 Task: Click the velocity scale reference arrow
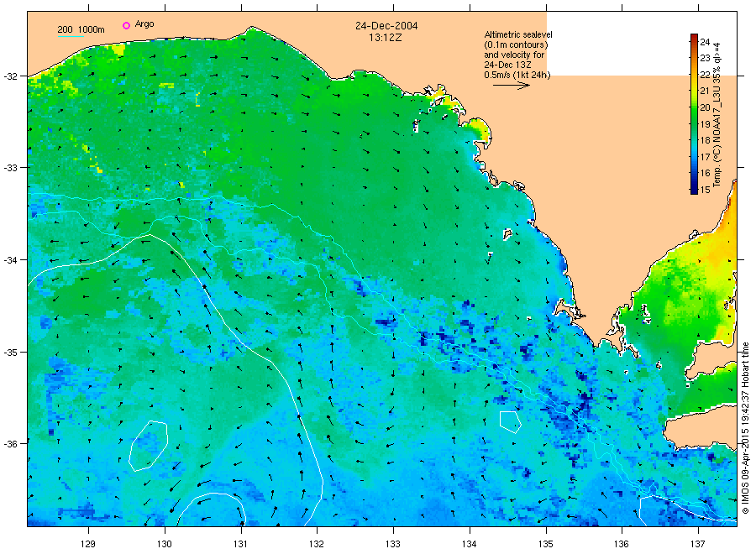pyautogui.click(x=511, y=86)
